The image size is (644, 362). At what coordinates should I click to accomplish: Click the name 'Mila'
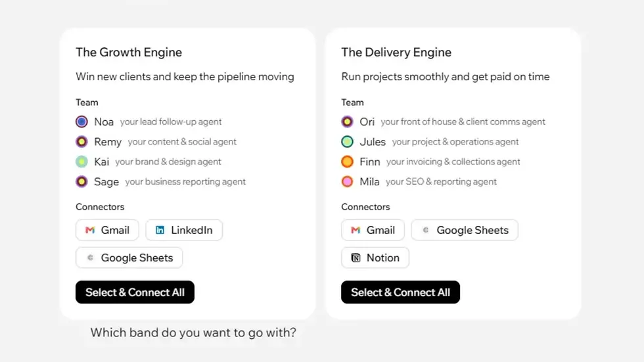point(369,182)
